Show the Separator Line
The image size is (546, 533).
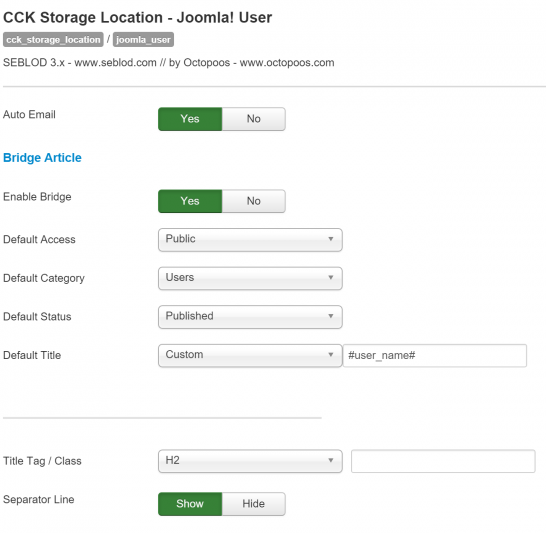click(x=190, y=504)
